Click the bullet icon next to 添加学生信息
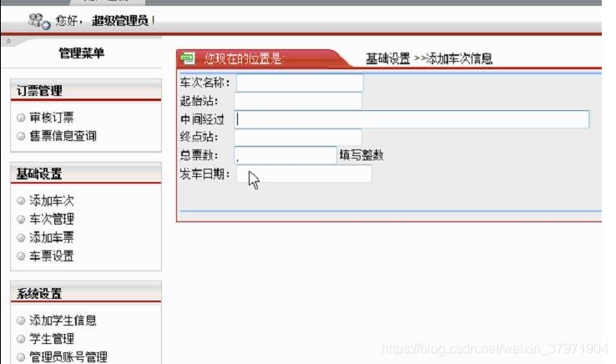Image resolution: width=616 pixels, height=364 pixels. point(21,321)
